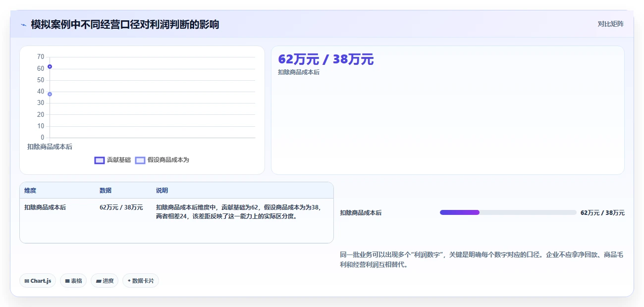Click the 维度 column header
This screenshot has height=307, width=644.
30,191
